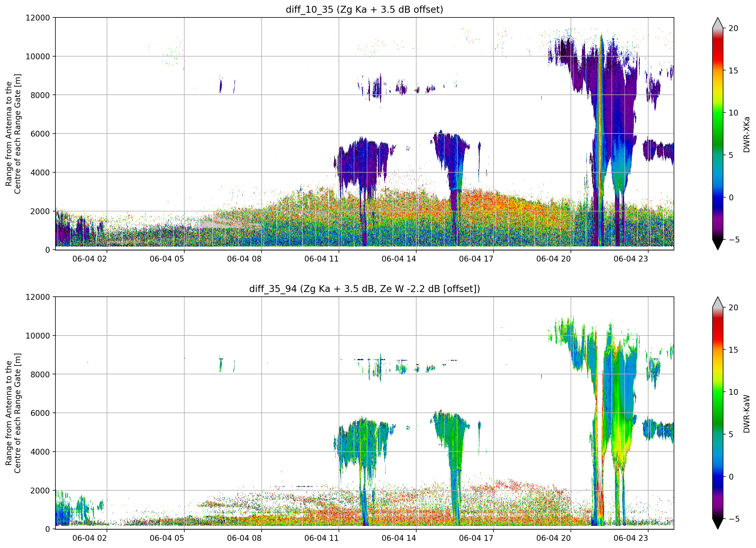This screenshot has width=756, height=548.
Task: Click the −5 tick on the DWR-KaW colorbar
Action: pyautogui.click(x=734, y=519)
